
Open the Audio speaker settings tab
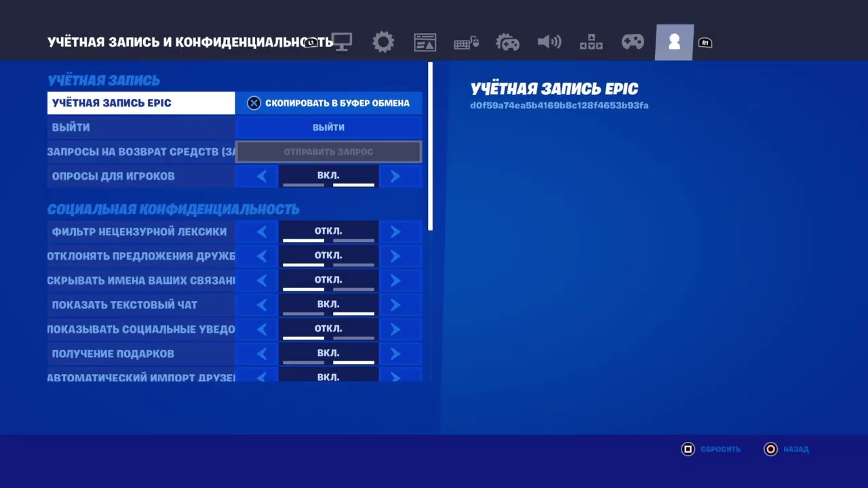pos(549,42)
